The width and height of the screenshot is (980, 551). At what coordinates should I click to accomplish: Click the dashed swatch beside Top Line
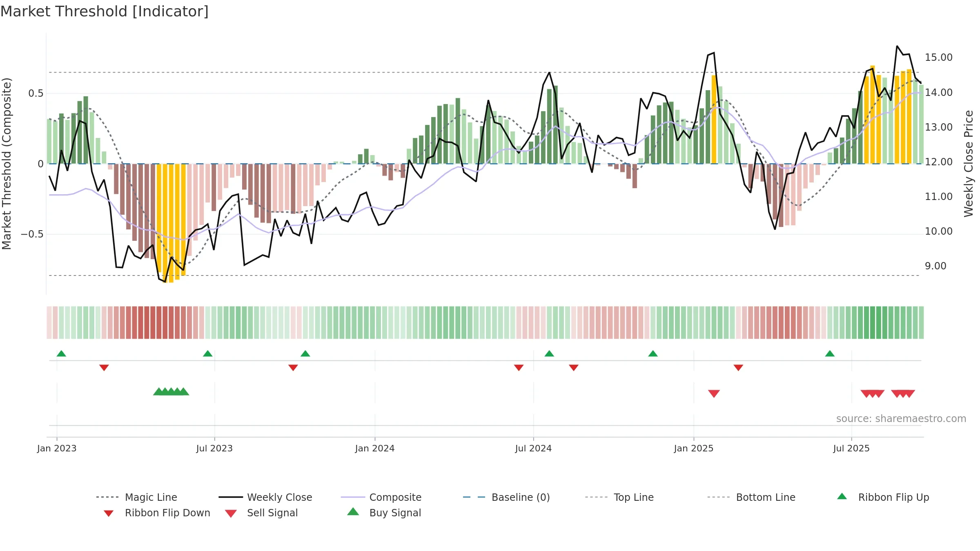[x=597, y=497]
